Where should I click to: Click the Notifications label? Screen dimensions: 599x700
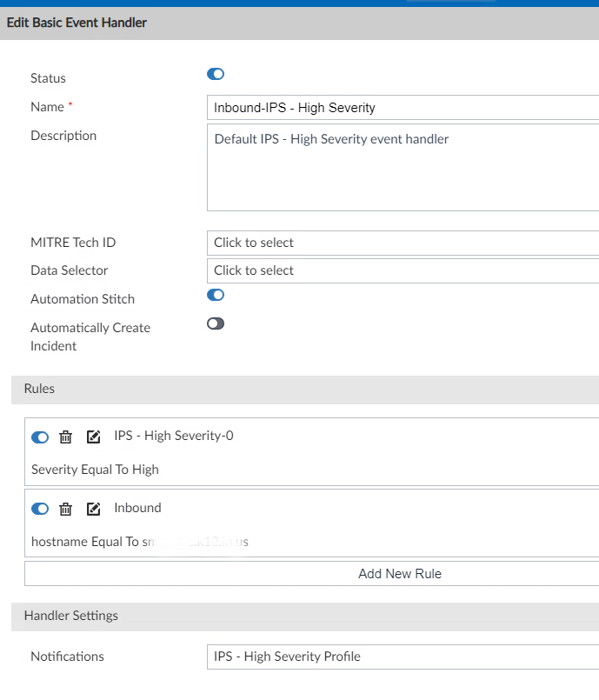click(x=68, y=657)
